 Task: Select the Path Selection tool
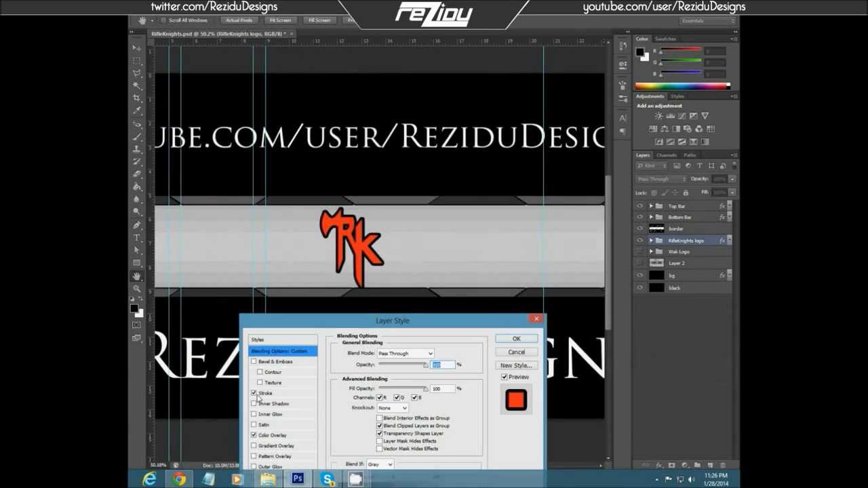click(137, 250)
